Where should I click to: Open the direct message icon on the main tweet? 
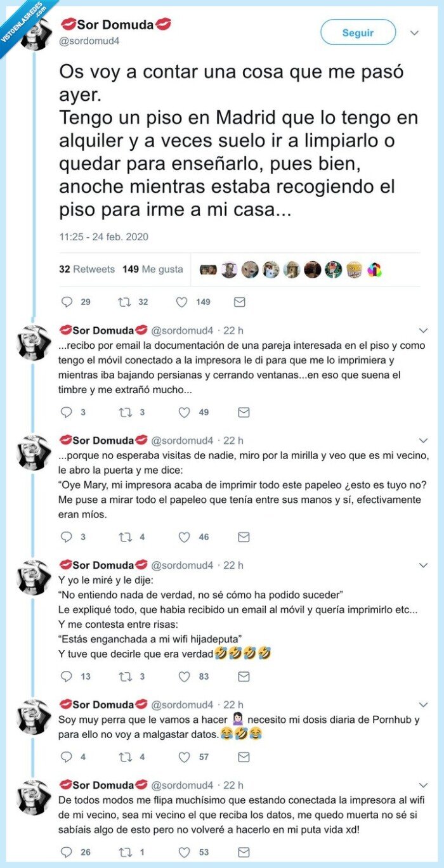[x=238, y=302]
